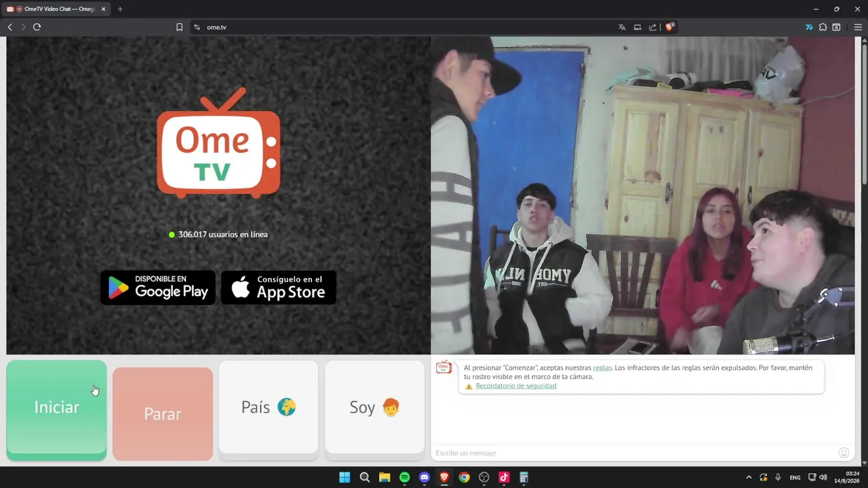
Task: Go back with the browser back arrow
Action: click(x=9, y=27)
